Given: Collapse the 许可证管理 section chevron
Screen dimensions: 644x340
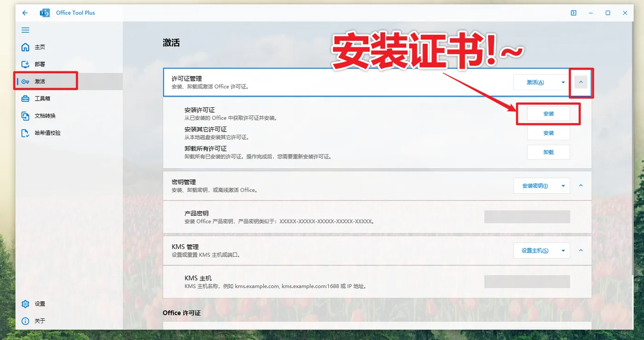Looking at the screenshot, I should pyautogui.click(x=581, y=82).
